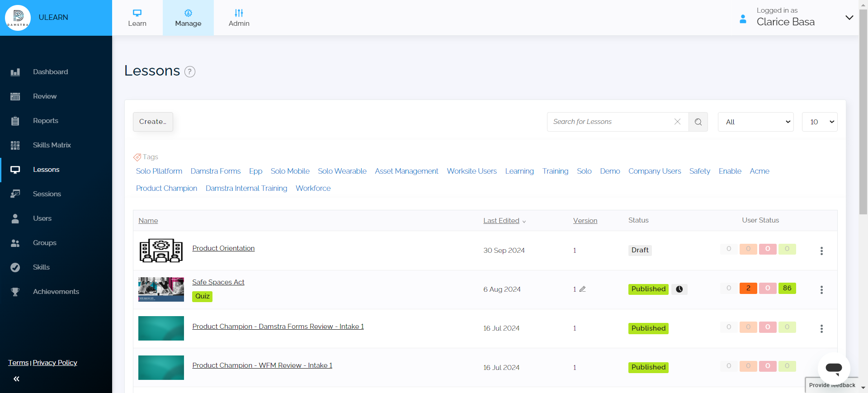The height and width of the screenshot is (393, 868).
Task: Switch to the Learn tab
Action: pyautogui.click(x=137, y=18)
